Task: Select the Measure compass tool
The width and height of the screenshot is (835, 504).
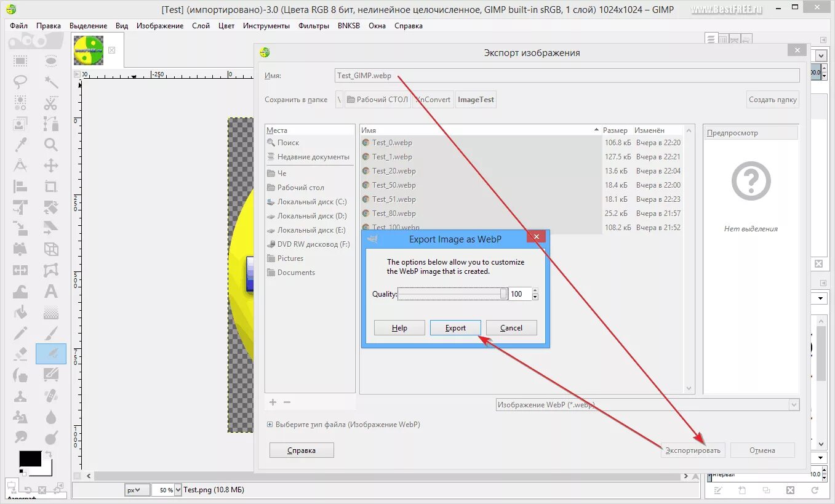Action: (20, 166)
